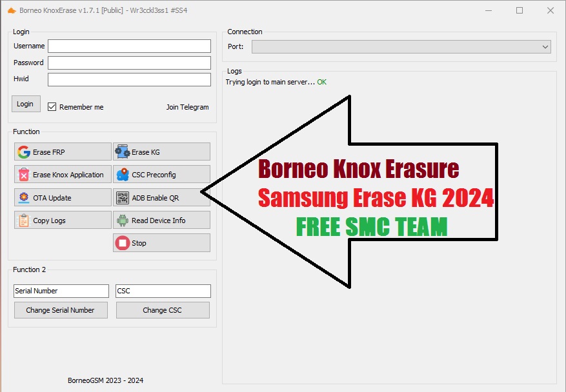Focus the Password input field

[x=129, y=63]
